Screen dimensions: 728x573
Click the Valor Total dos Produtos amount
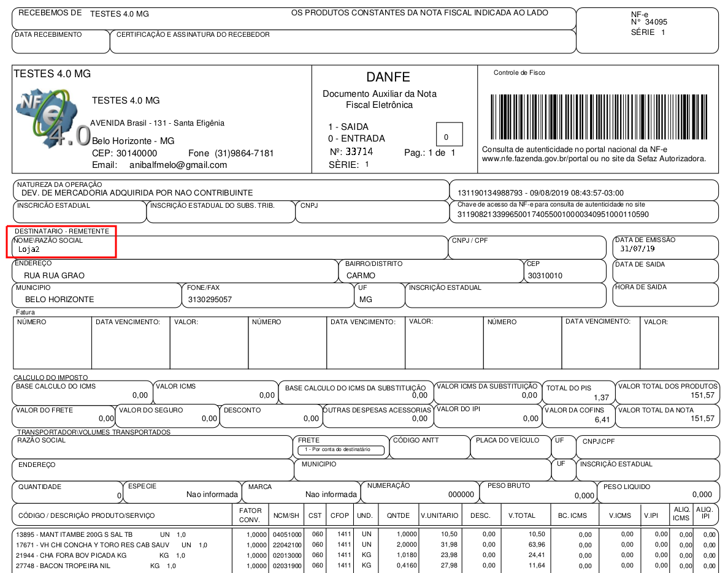click(702, 395)
